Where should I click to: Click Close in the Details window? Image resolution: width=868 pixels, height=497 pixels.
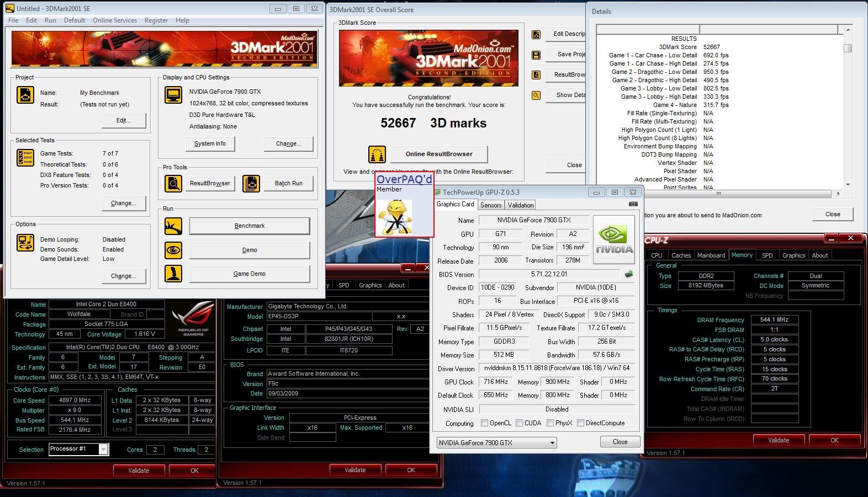tap(833, 214)
